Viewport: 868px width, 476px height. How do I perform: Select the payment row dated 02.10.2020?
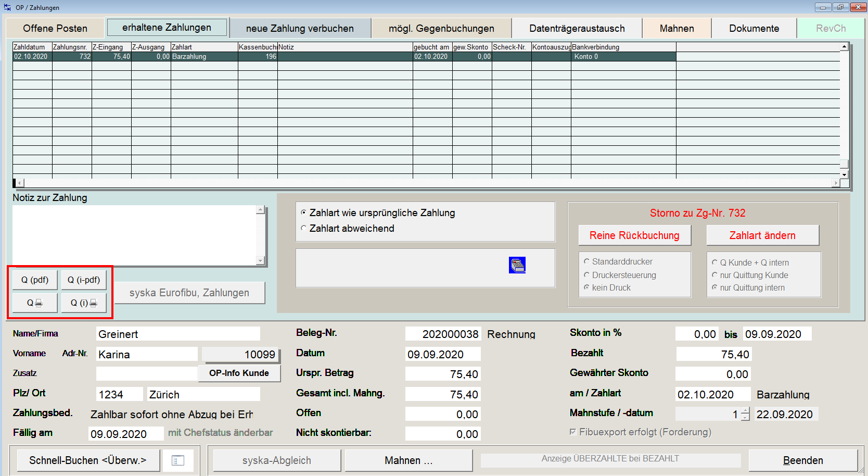(x=344, y=56)
